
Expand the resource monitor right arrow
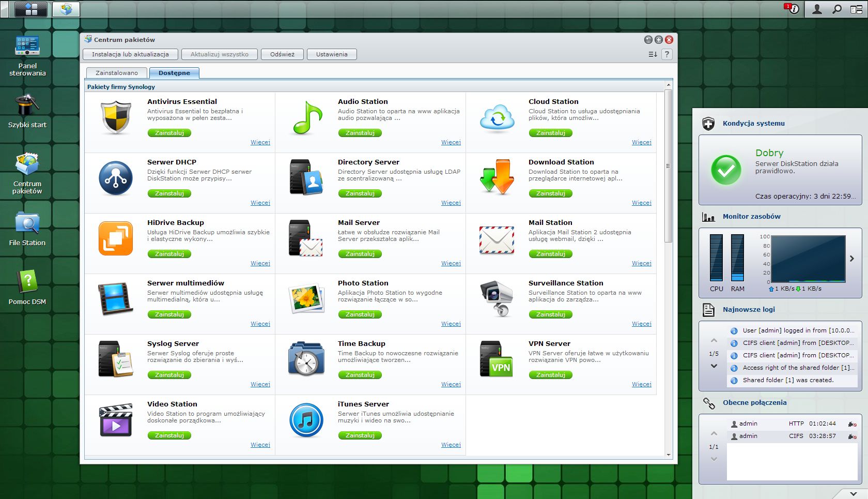pos(852,259)
